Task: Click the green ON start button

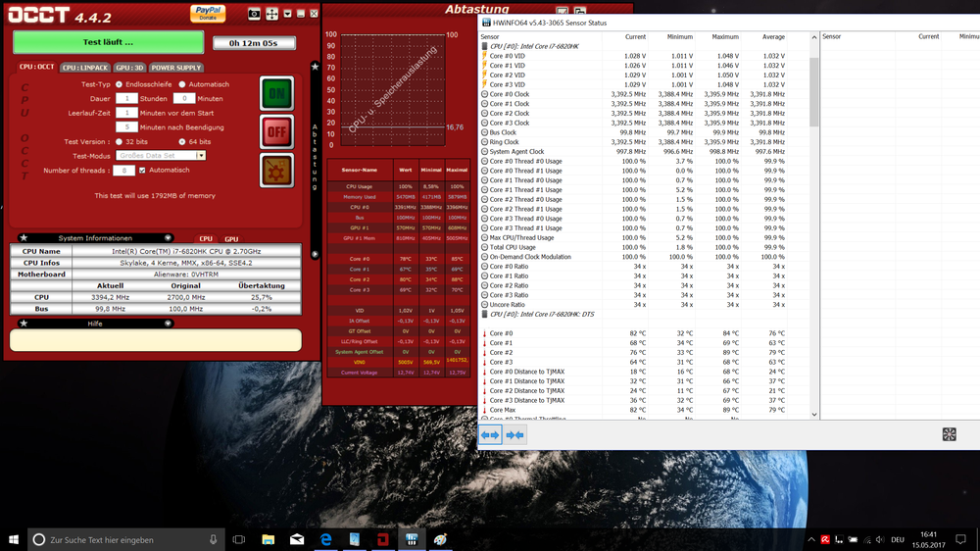Action: pos(277,93)
